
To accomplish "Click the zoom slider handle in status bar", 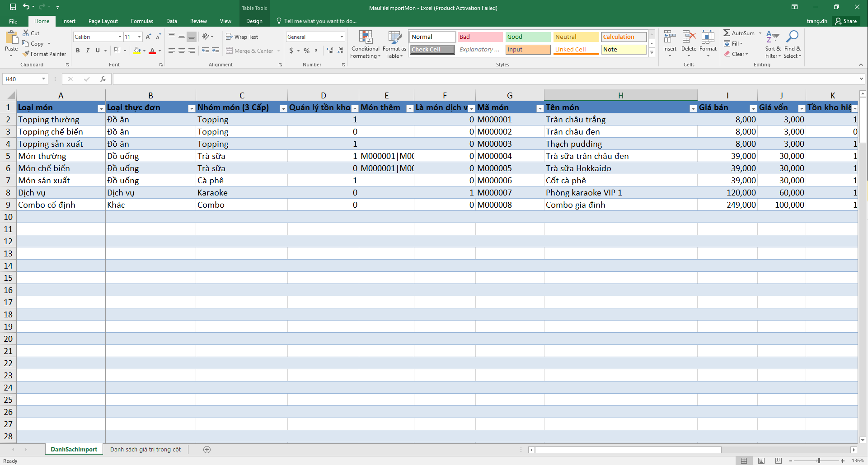I will coord(819,460).
